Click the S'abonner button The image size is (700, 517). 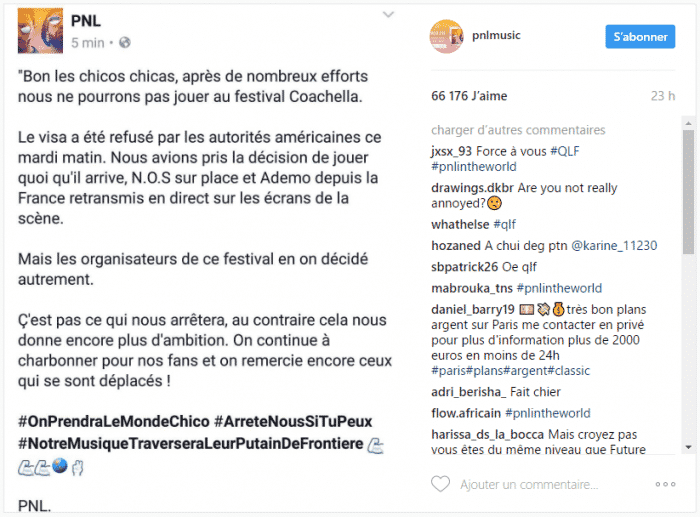(x=640, y=37)
